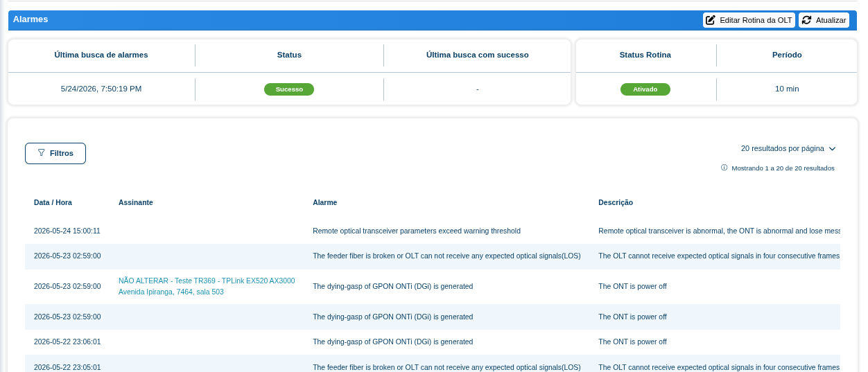Click the Última busca com sucesso header
The width and height of the screenshot is (868, 372).
(478, 55)
